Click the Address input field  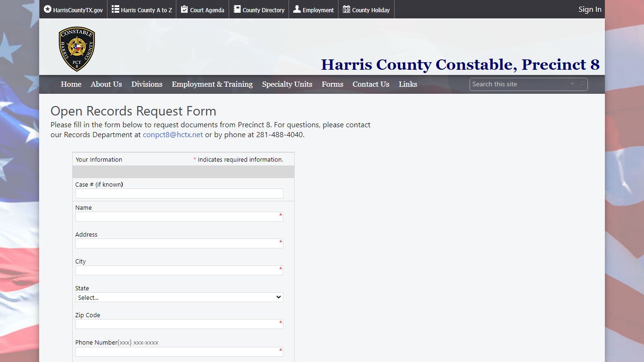179,243
